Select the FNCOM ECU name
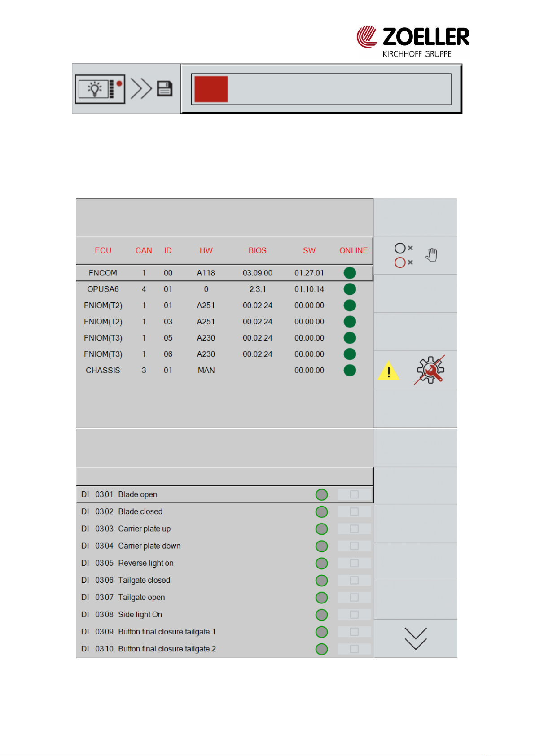 point(103,273)
